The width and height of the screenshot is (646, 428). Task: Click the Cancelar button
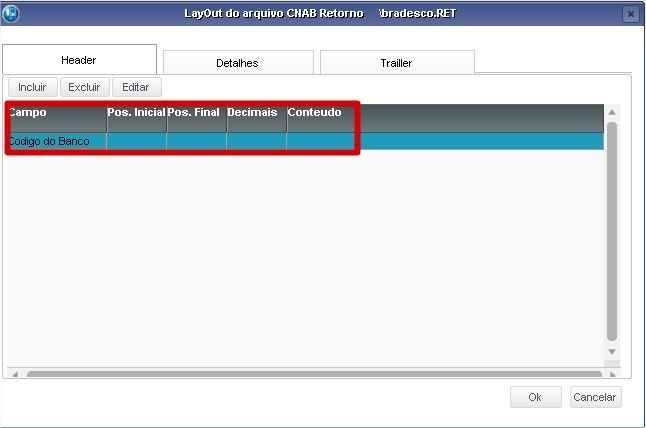pyautogui.click(x=596, y=397)
